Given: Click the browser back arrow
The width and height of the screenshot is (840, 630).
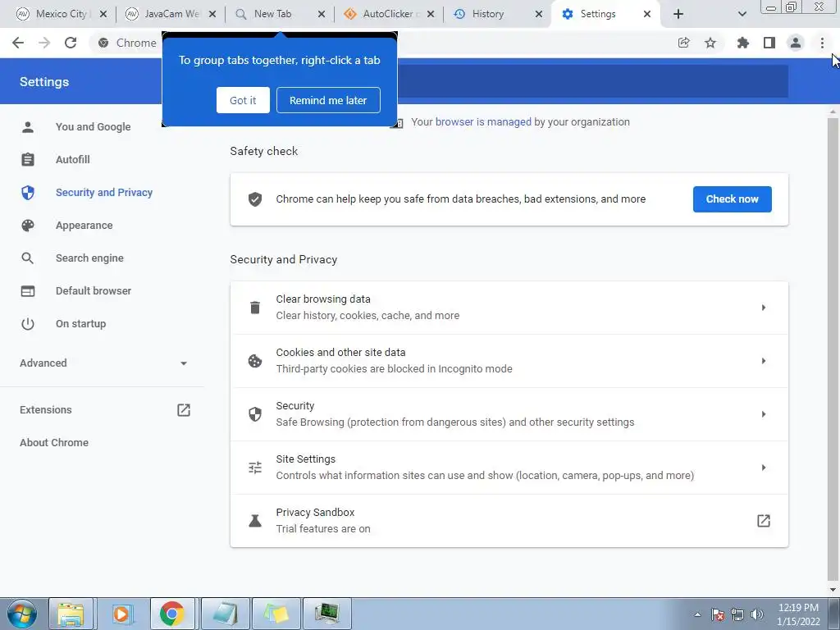Looking at the screenshot, I should pos(18,43).
